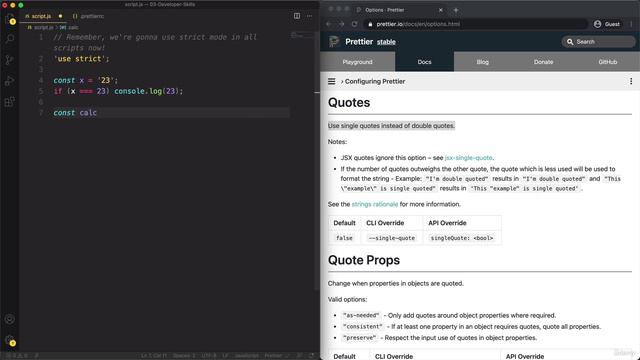Click the Quotes heading
640x360 pixels.
[x=349, y=102]
